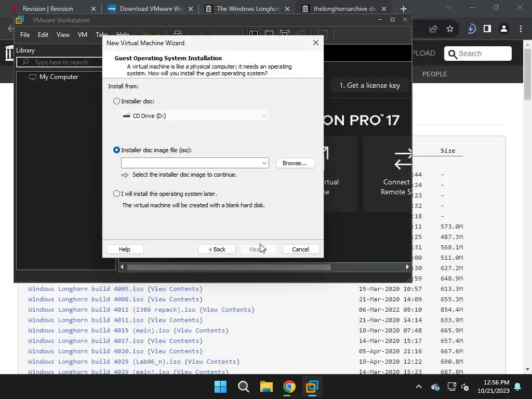Viewport: 532px width, 399px height.
Task: View Contents of Longhorn build 4017.iso
Action: click(175, 341)
